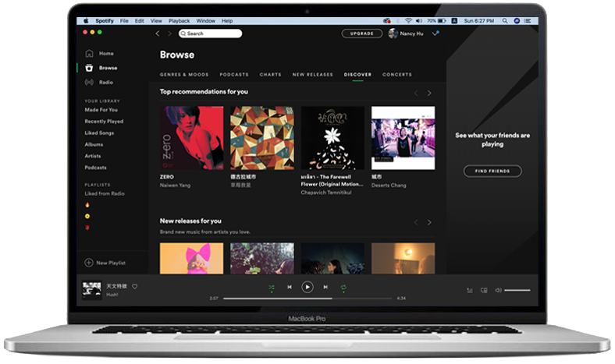The image size is (615, 364).
Task: Open the Liked from Radio playlist
Action: [105, 193]
